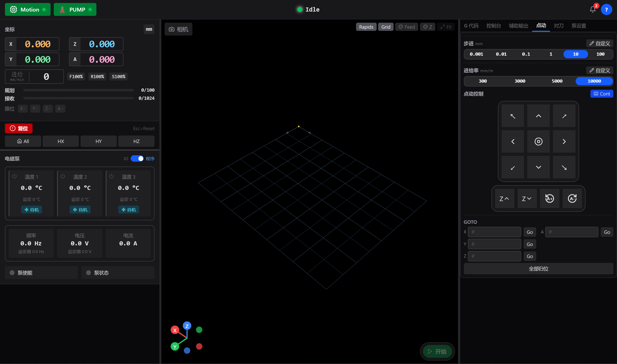
Task: Click the GOTO X input field
Action: (494, 232)
